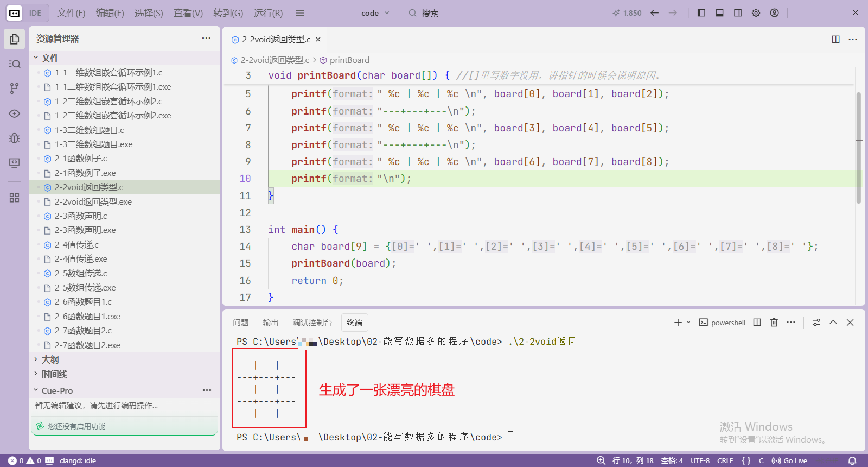This screenshot has height=467, width=868.
Task: Click the 搜索 search box
Action: [424, 13]
